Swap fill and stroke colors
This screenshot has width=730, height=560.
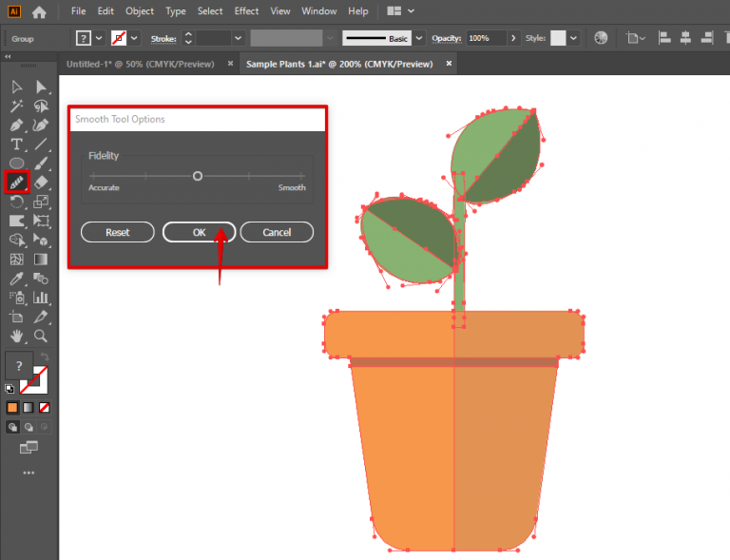43,357
